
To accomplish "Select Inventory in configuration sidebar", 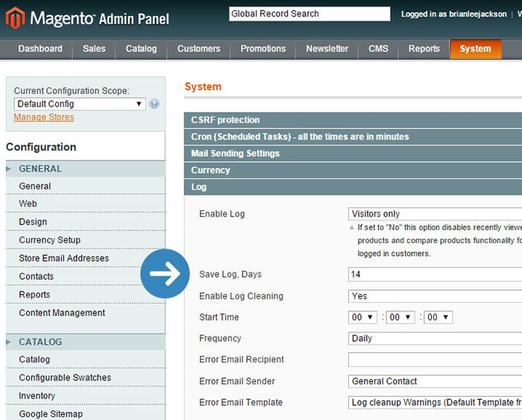I will (86, 396).
